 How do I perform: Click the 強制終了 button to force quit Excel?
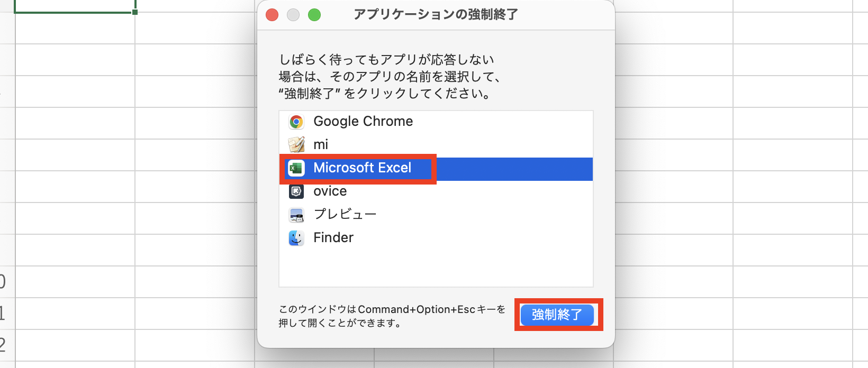557,315
